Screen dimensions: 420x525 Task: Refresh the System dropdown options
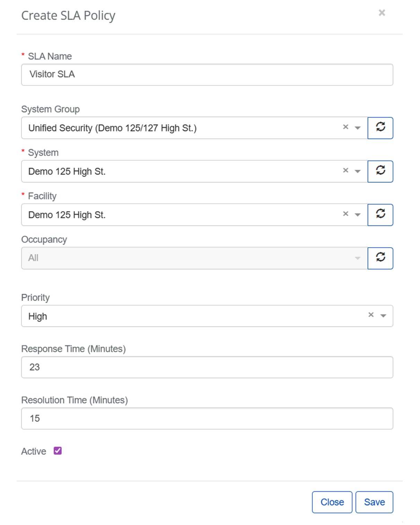(380, 171)
